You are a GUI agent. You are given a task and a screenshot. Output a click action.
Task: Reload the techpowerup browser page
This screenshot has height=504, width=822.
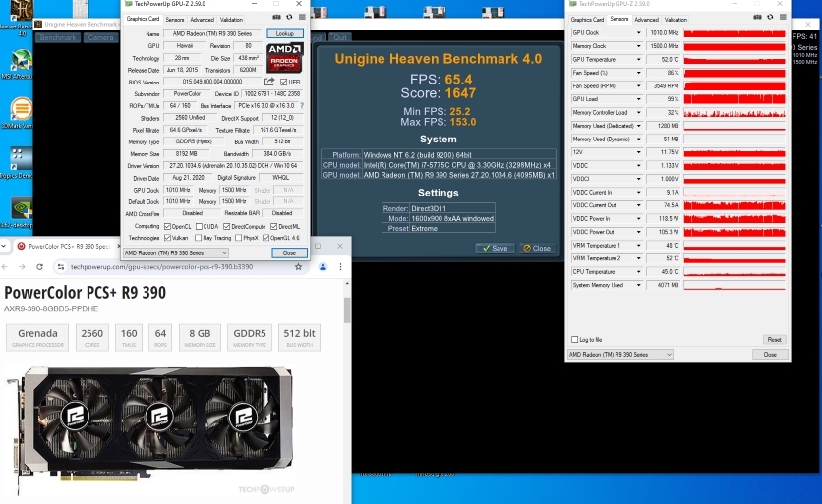(39, 266)
